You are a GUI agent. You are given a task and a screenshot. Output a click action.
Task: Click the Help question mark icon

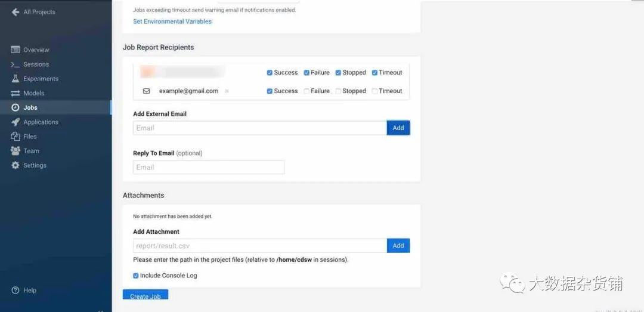pyautogui.click(x=15, y=290)
